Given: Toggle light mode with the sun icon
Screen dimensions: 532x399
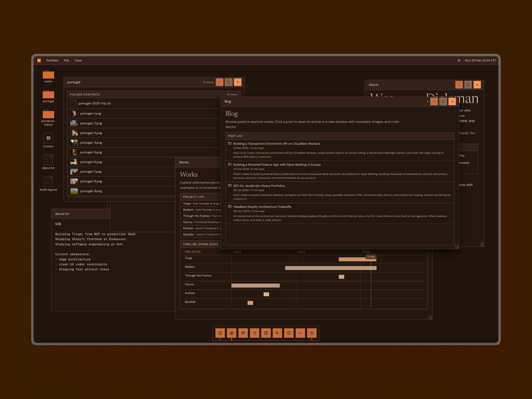Looking at the screenshot, I should click(x=459, y=60).
